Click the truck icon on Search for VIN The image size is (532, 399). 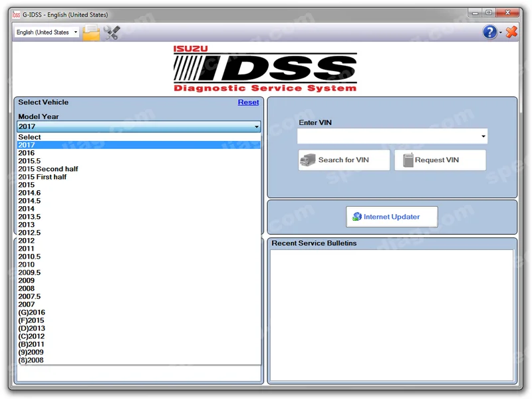click(x=308, y=160)
